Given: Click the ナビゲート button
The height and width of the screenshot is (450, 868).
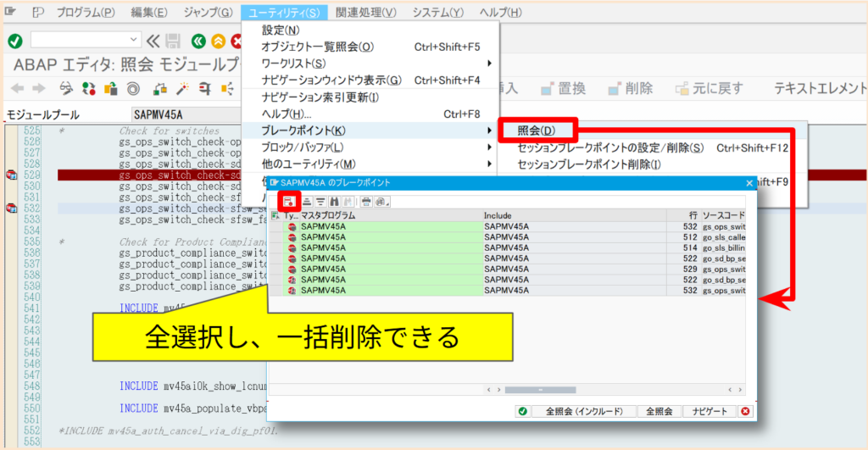Looking at the screenshot, I should 709,411.
